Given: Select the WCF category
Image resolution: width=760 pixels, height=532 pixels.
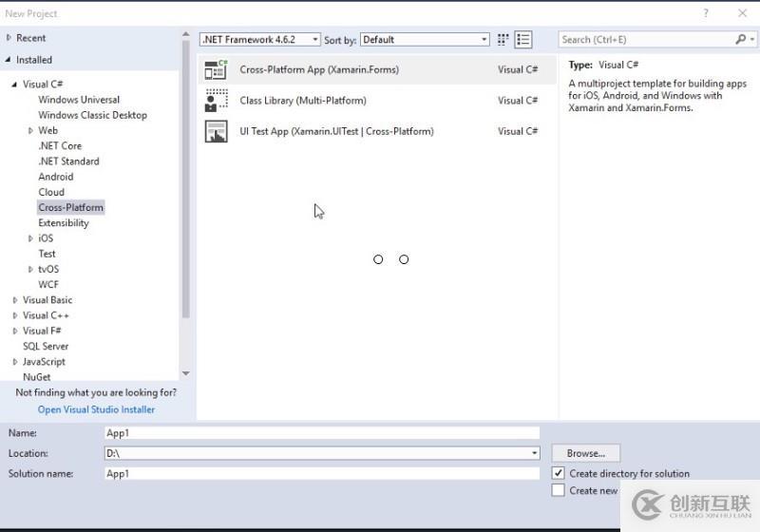Looking at the screenshot, I should point(48,284).
